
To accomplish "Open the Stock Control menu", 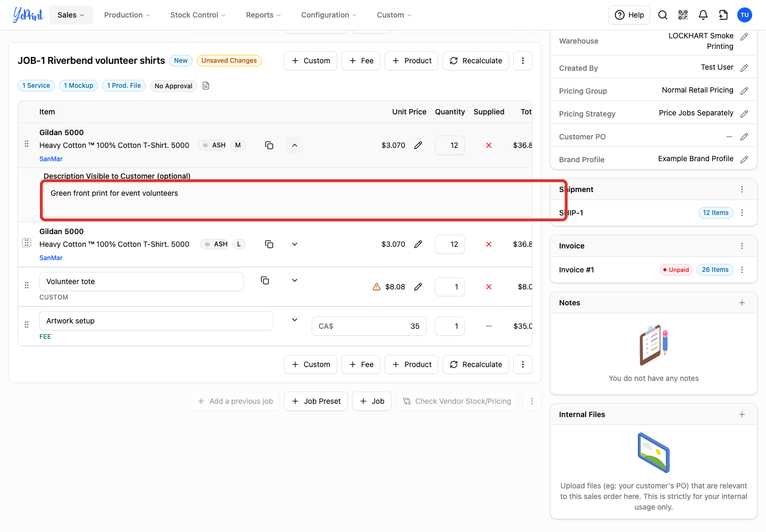I will pyautogui.click(x=198, y=15).
